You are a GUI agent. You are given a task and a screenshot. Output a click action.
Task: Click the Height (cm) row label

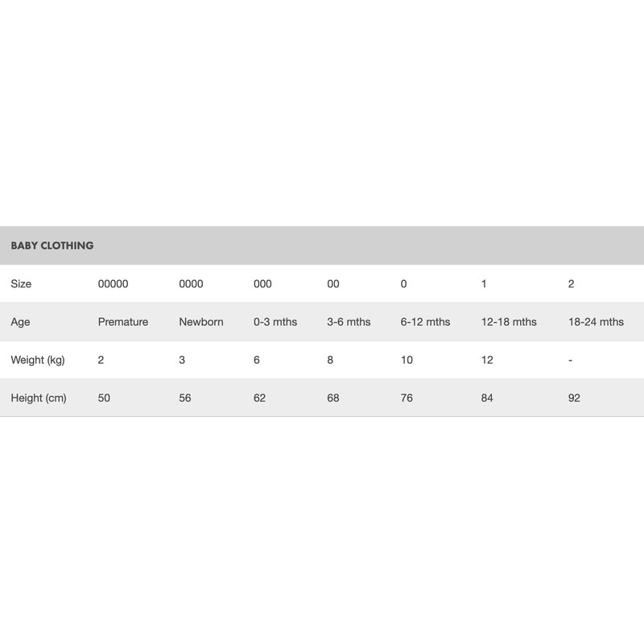pos(37,398)
